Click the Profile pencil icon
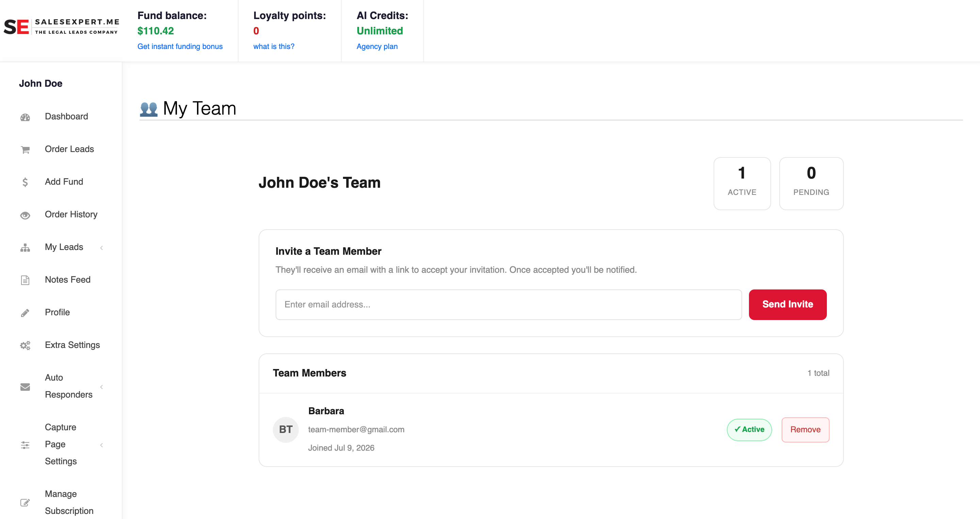The image size is (980, 519). pos(25,313)
